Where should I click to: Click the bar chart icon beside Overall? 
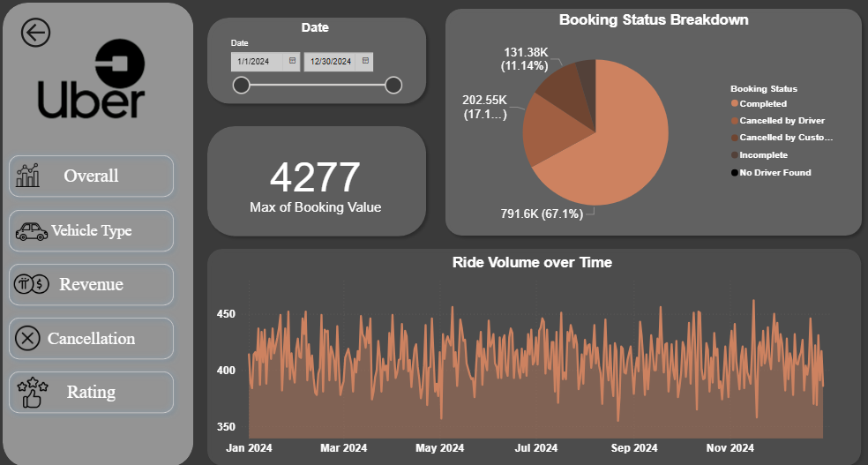pyautogui.click(x=28, y=176)
